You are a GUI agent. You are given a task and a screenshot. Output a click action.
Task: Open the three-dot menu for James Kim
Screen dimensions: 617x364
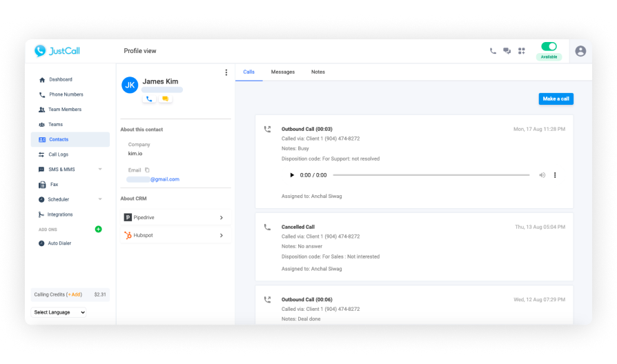point(226,72)
